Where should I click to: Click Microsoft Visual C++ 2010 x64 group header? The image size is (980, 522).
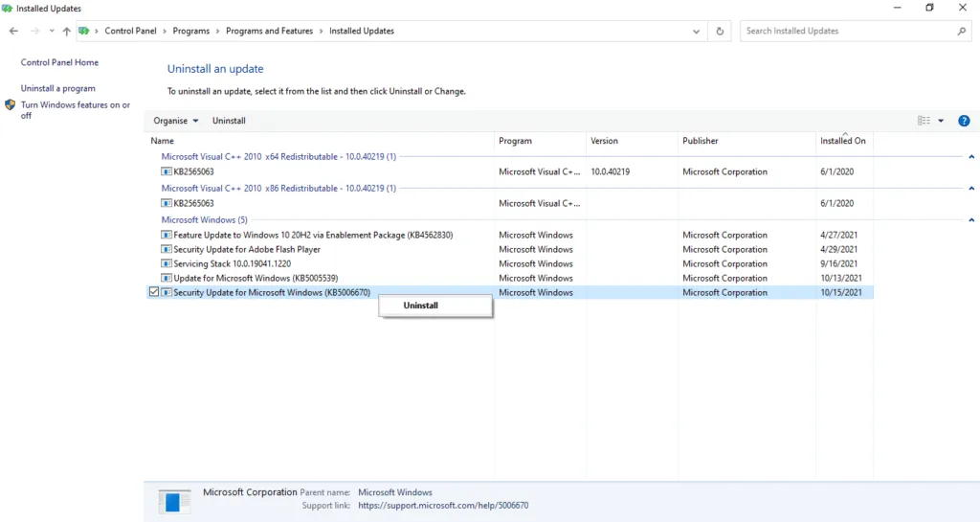click(278, 157)
